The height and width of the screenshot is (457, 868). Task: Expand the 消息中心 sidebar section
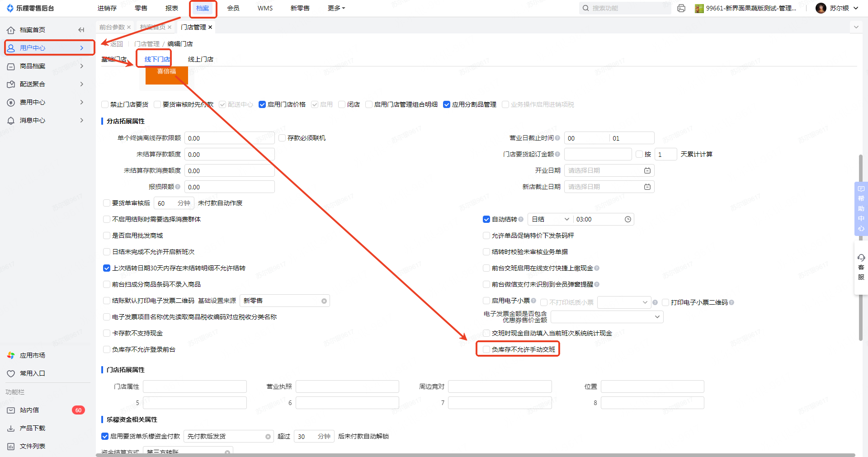pyautogui.click(x=82, y=120)
